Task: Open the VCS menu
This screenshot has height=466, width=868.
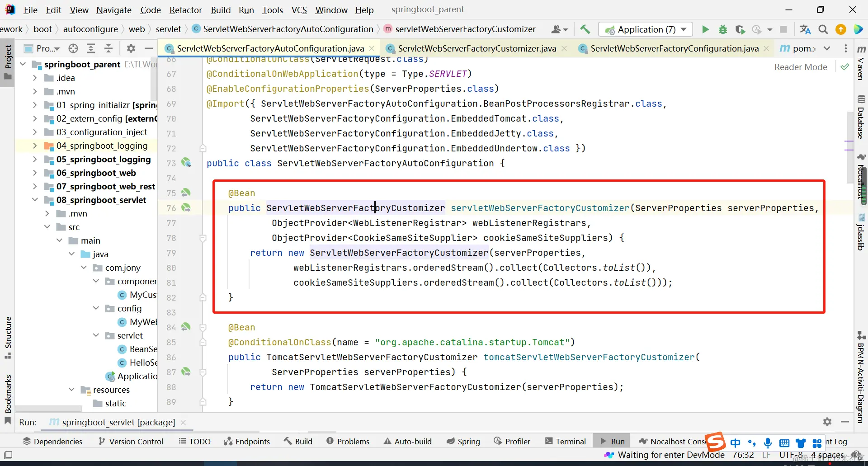Action: click(x=299, y=10)
